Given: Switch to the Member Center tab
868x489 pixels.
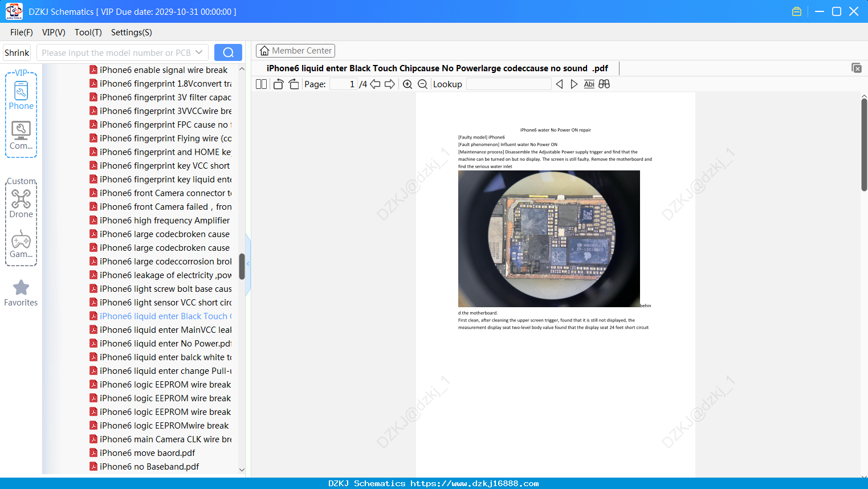Looking at the screenshot, I should (295, 51).
